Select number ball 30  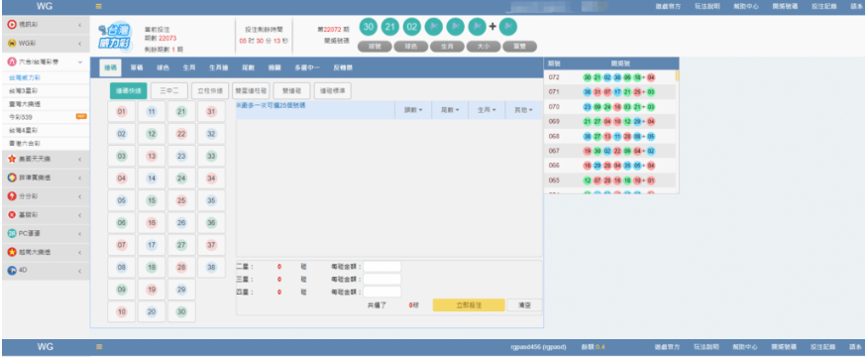(181, 311)
